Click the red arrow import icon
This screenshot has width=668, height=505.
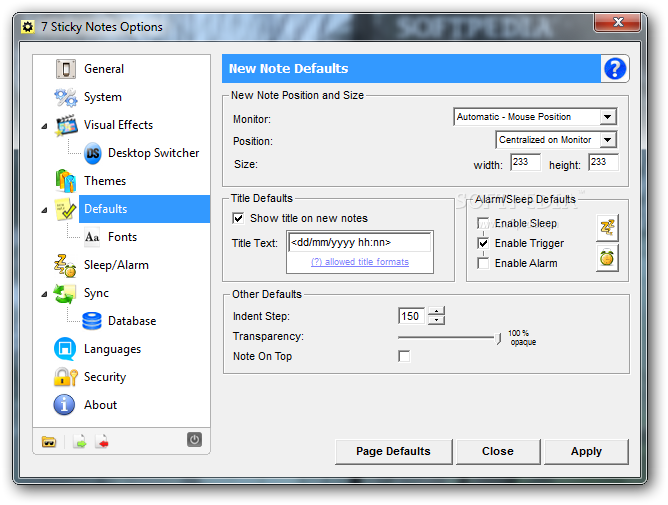click(x=102, y=442)
